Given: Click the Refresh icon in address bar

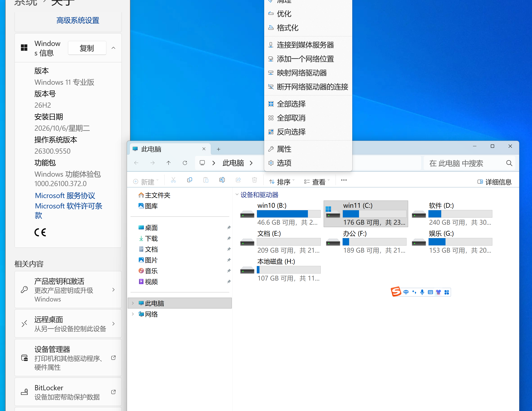Looking at the screenshot, I should [x=185, y=163].
